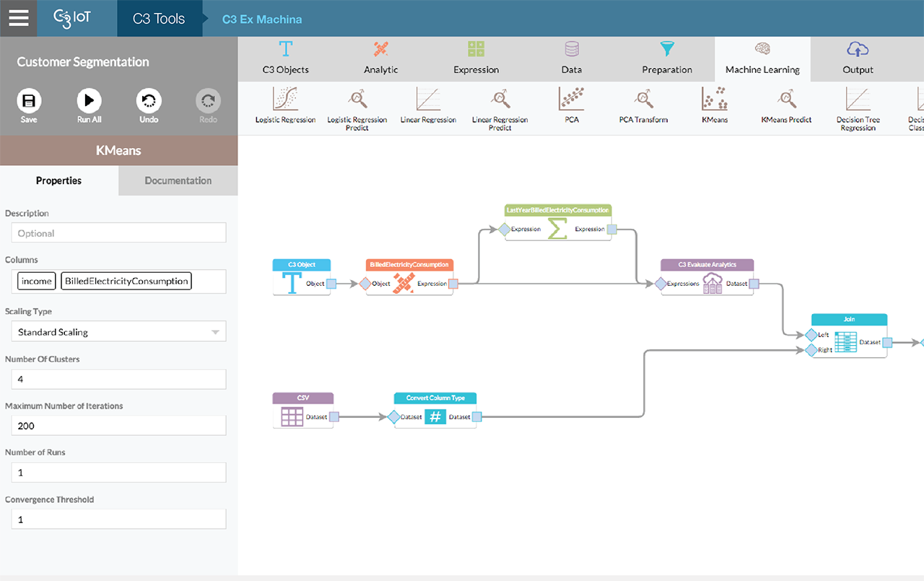Switch to the Documentation tab
This screenshot has width=924, height=581.
[x=178, y=180]
